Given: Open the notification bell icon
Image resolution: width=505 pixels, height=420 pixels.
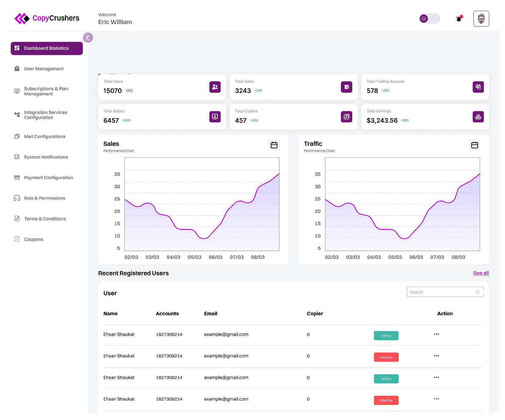Looking at the screenshot, I should point(459,19).
